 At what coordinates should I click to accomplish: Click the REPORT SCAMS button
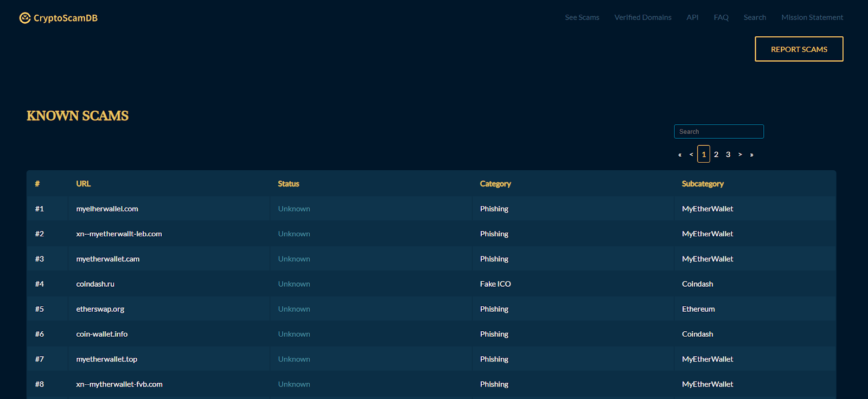click(x=799, y=49)
